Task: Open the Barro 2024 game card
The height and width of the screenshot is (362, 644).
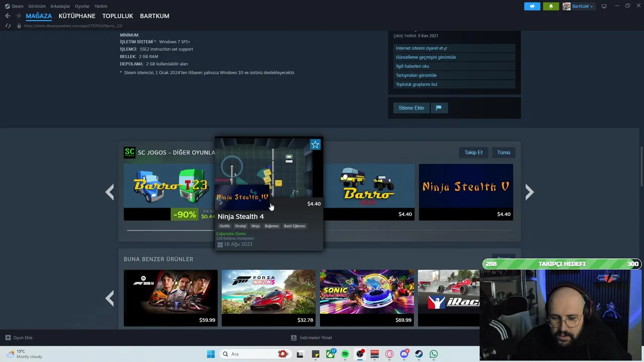Action: point(369,192)
